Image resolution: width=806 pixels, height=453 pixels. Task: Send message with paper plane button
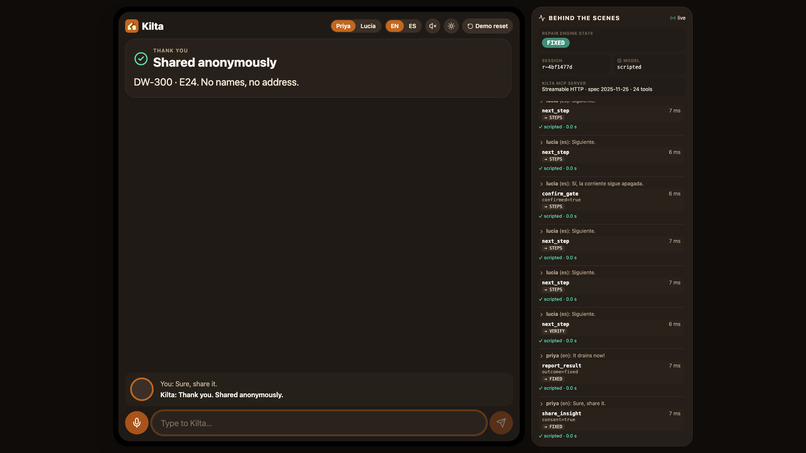[501, 423]
